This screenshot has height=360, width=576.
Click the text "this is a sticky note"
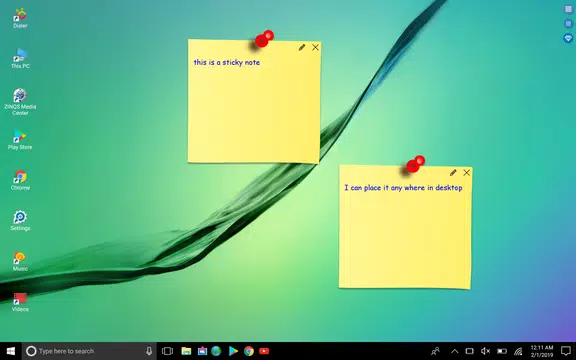coord(227,62)
